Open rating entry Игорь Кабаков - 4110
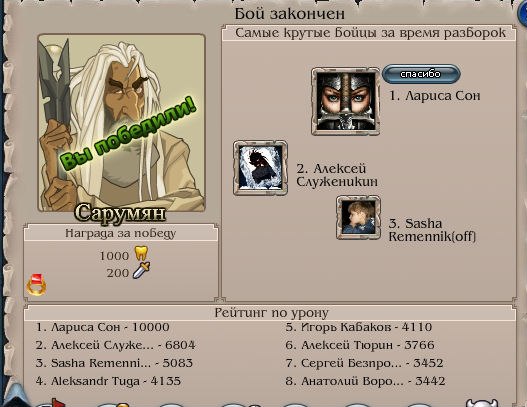The height and width of the screenshot is (407, 527). (359, 327)
